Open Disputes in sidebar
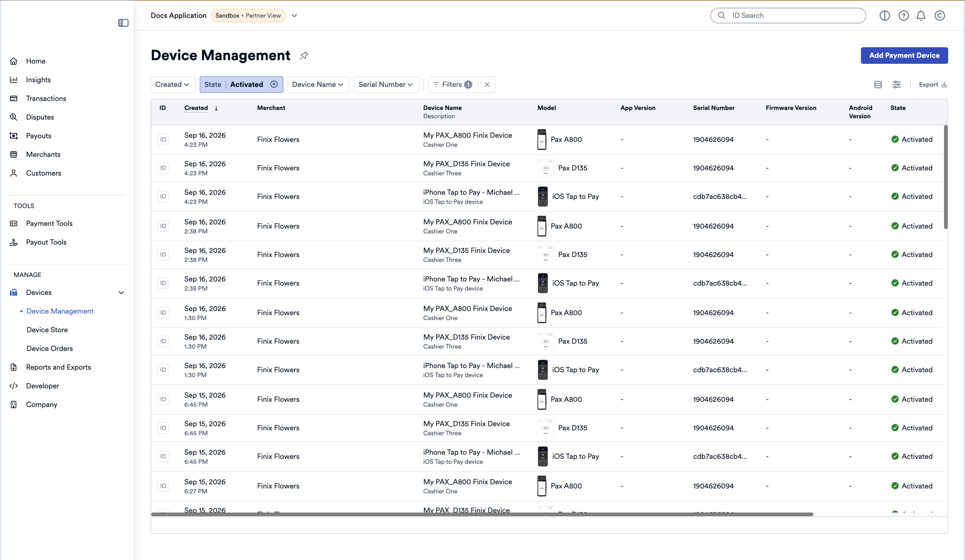965x560 pixels. pos(40,117)
